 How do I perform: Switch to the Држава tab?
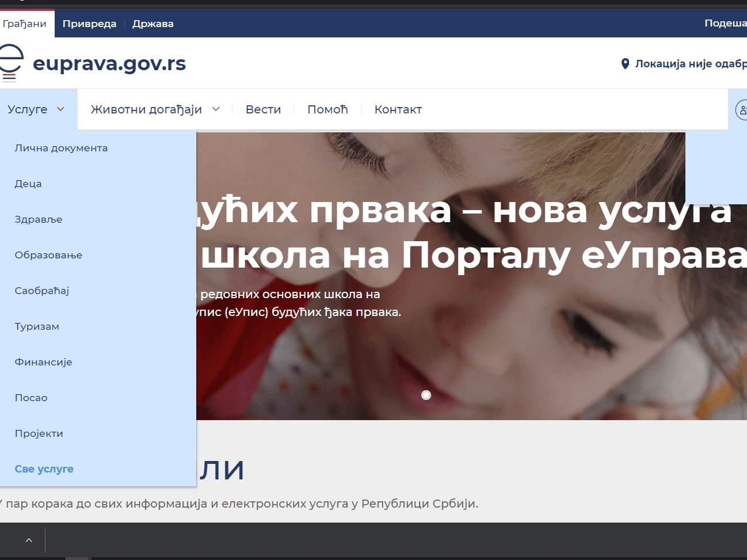coord(153,24)
